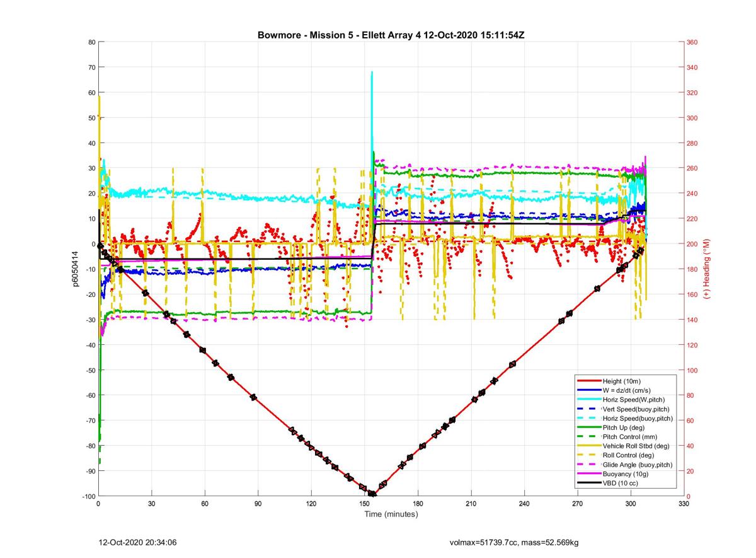Choose the "Vehicle Roll Stbd (deg)" legend entry
The image size is (756, 558).
[x=626, y=446]
